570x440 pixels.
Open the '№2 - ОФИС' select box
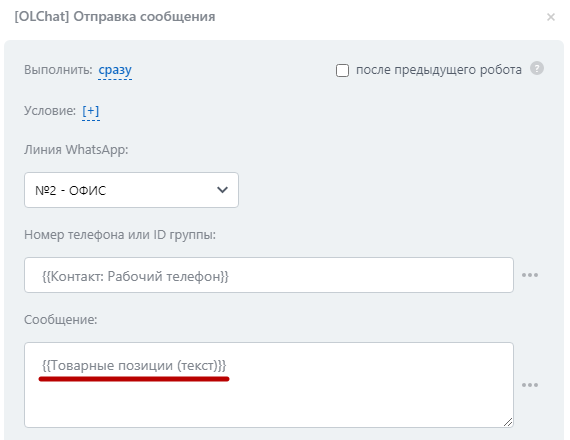pos(131,190)
